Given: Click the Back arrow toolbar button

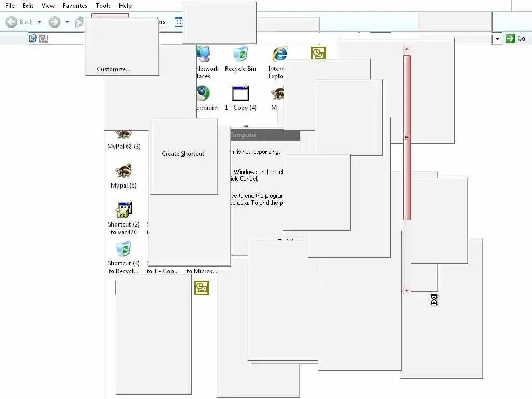Looking at the screenshot, I should tap(11, 22).
